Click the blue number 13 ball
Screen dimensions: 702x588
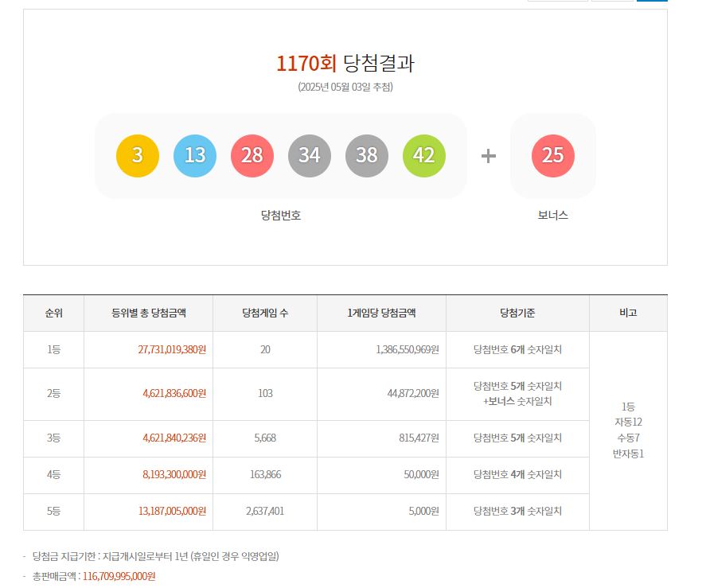point(195,156)
